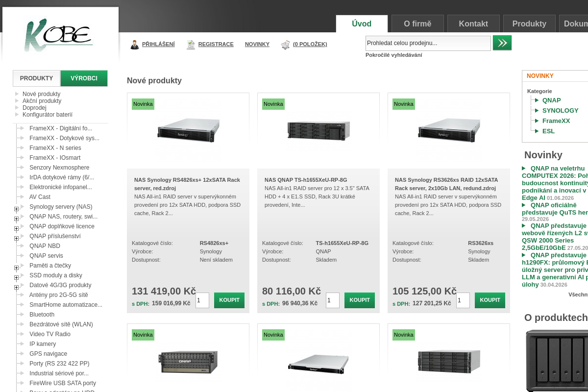Screen dimensions: 588x392
Task: Select Bluetooth category
Action: click(x=42, y=315)
